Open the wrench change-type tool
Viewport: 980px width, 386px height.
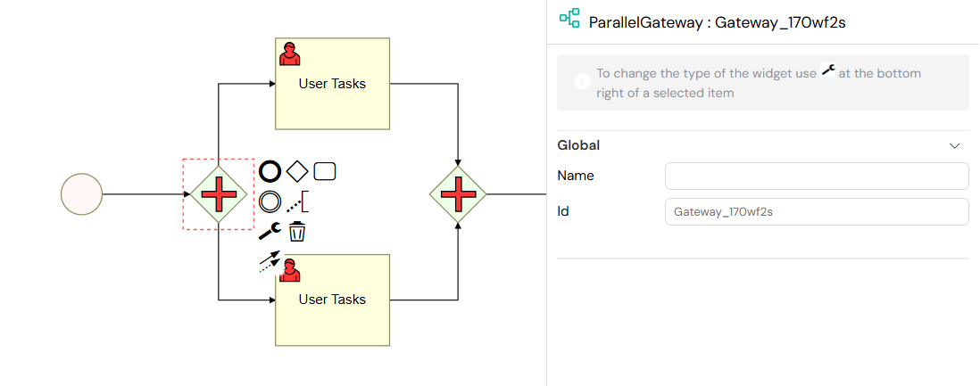click(x=270, y=231)
